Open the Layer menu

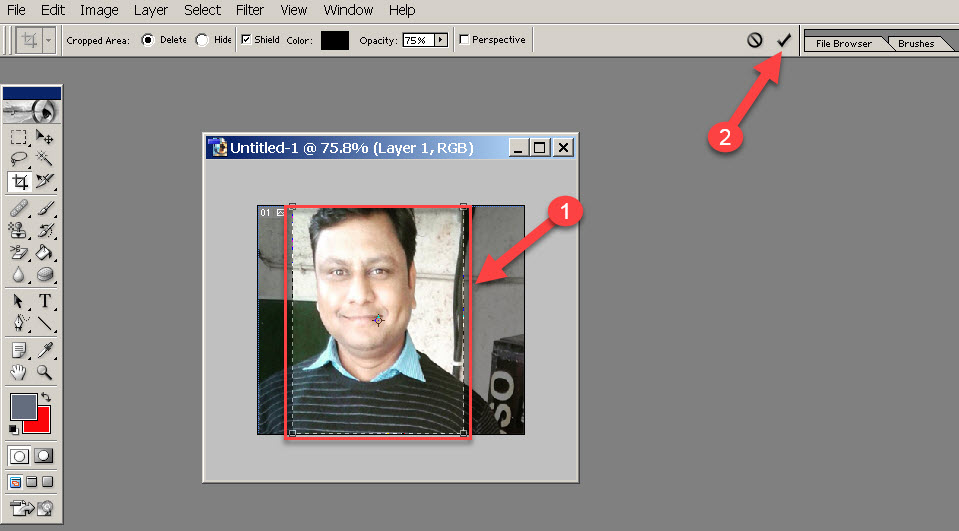(x=150, y=10)
